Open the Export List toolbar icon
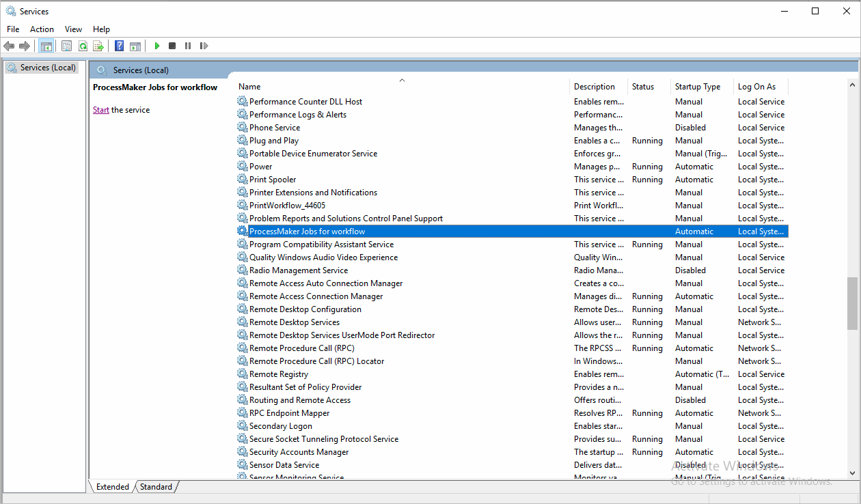Image resolution: width=861 pixels, height=504 pixels. 98,46
